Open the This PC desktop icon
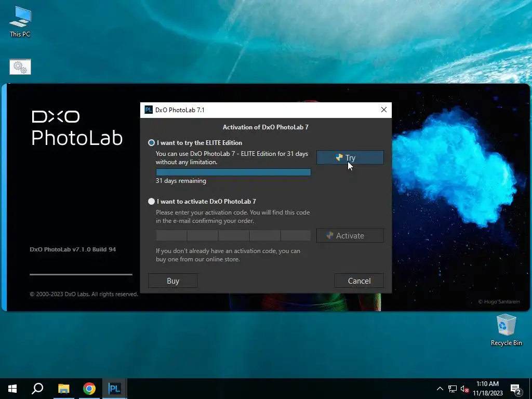 [x=20, y=22]
